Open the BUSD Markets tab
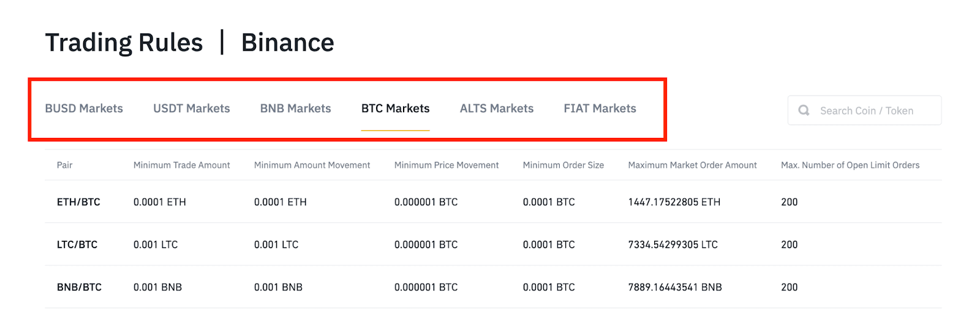The width and height of the screenshot is (980, 310). click(x=84, y=108)
